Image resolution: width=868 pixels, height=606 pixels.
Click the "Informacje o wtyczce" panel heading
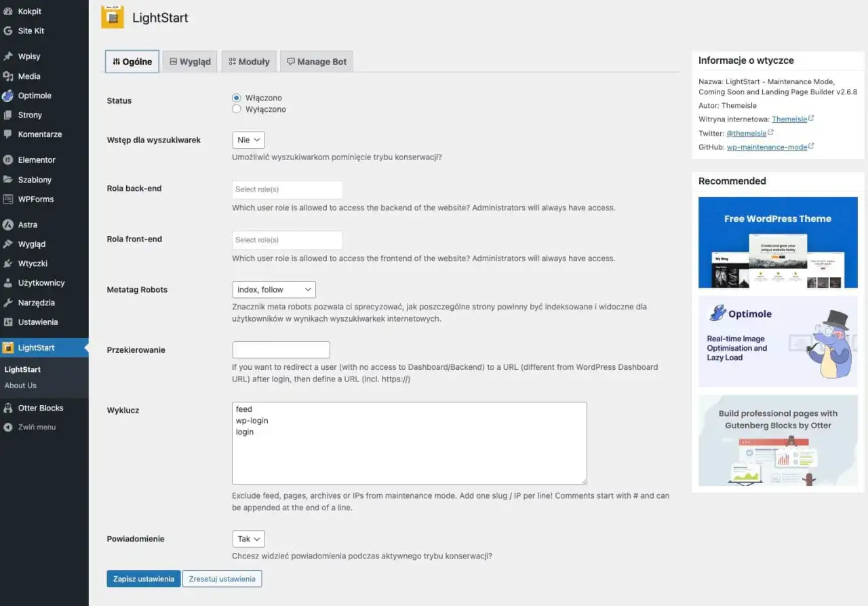[x=746, y=60]
